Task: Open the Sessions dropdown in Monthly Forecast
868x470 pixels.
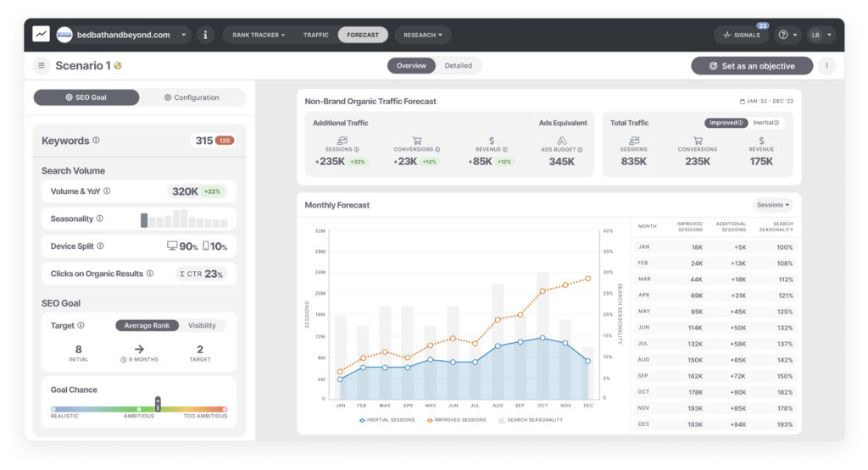Action: 773,205
